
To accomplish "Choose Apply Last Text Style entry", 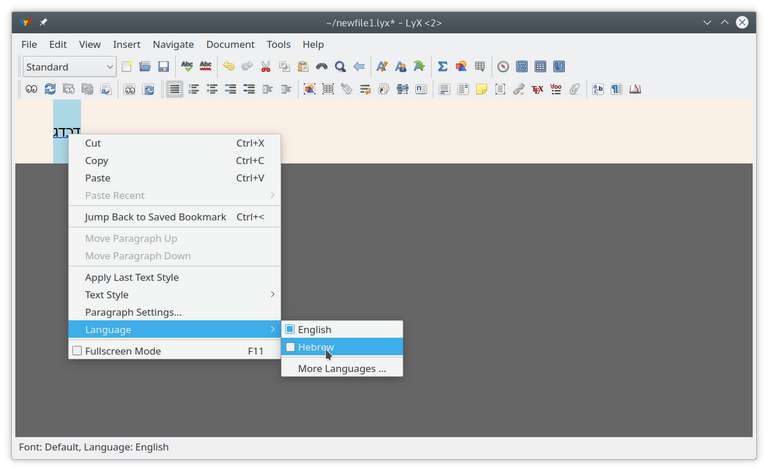I will (174, 278).
